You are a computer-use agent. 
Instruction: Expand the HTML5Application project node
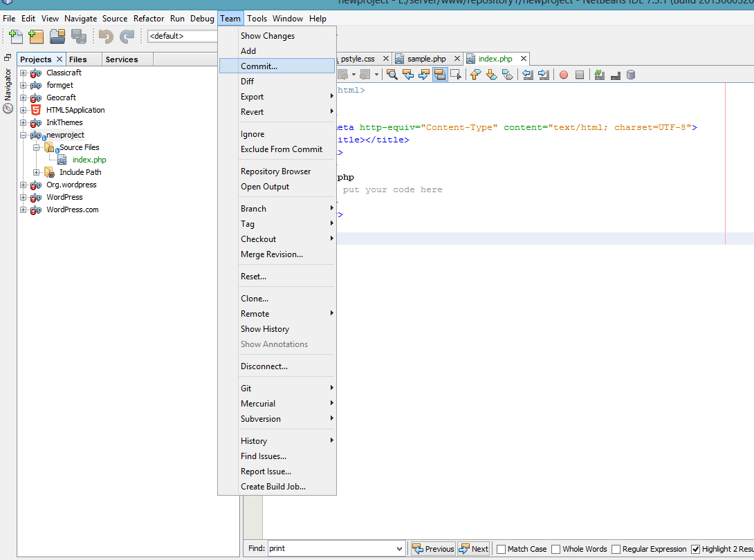click(x=23, y=110)
